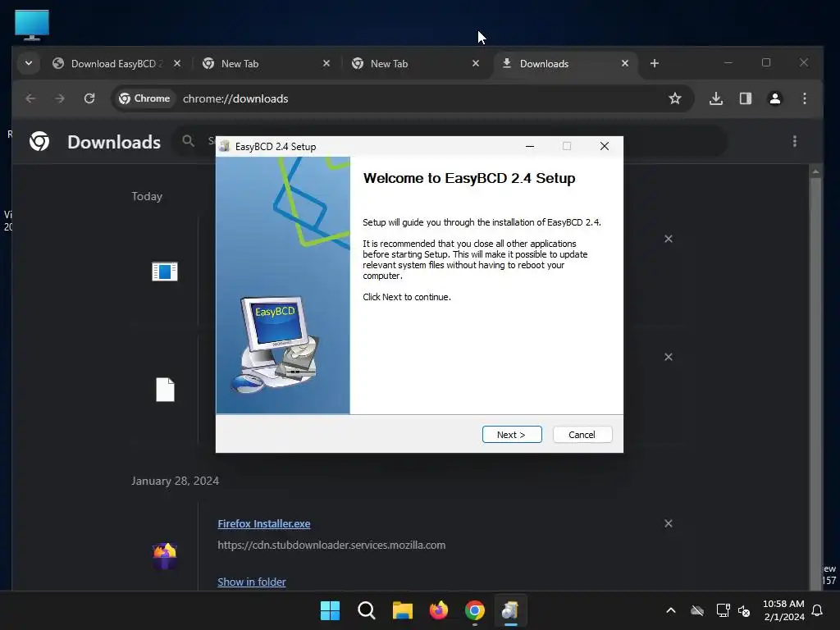Image resolution: width=840 pixels, height=630 pixels.
Task: Minimize the EasyBCD Setup dialog
Action: (x=530, y=146)
